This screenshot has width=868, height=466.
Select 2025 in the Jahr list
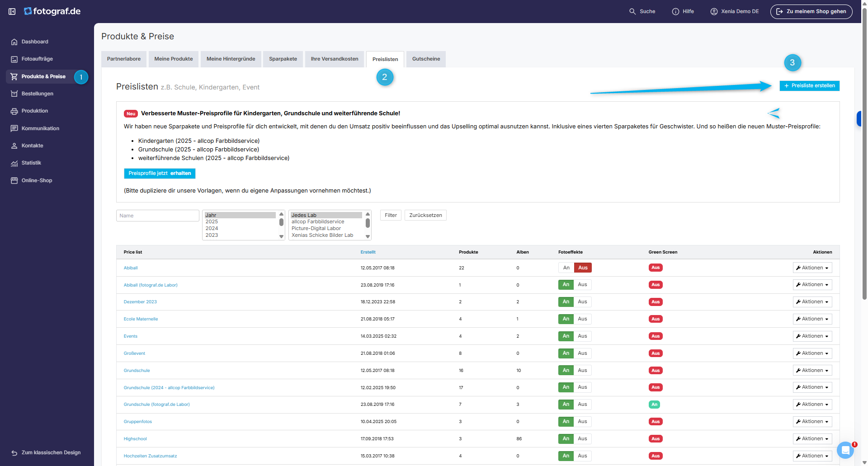pyautogui.click(x=240, y=222)
